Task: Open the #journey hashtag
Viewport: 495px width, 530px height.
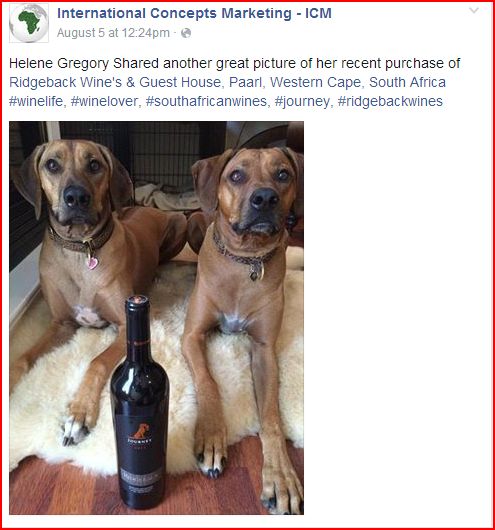Action: coord(302,101)
